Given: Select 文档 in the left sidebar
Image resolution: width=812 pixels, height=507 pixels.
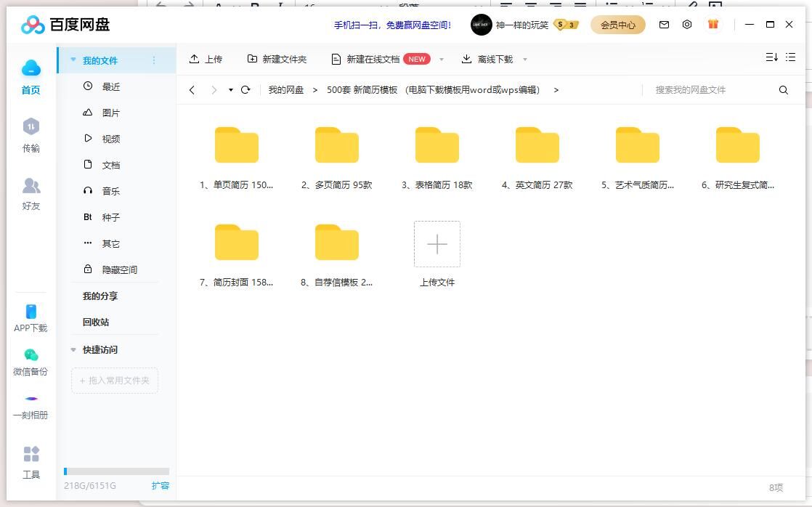Looking at the screenshot, I should coord(110,165).
